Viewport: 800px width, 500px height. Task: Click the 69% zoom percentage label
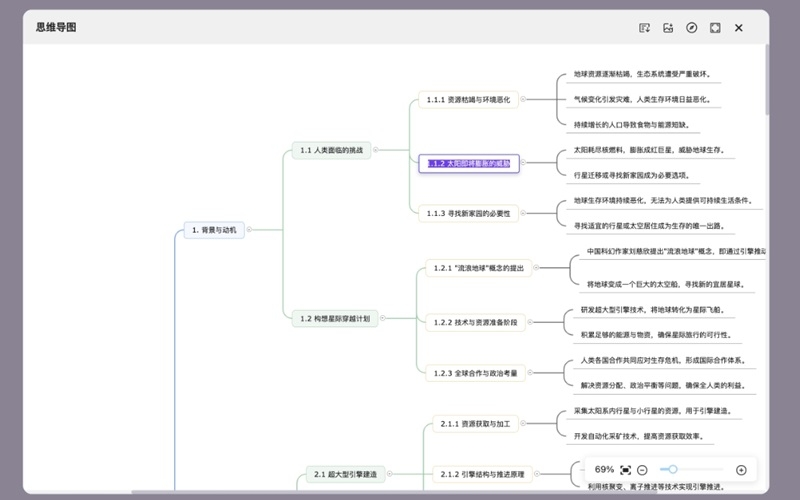(x=604, y=469)
